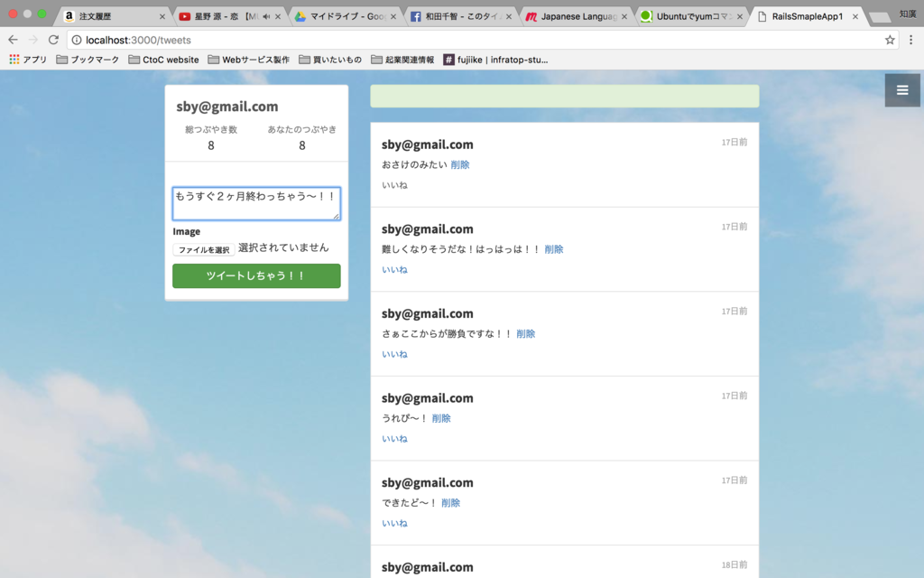Image resolution: width=924 pixels, height=578 pixels.
Task: Click the 18日前 timestamp of the last tweet
Action: tap(735, 565)
